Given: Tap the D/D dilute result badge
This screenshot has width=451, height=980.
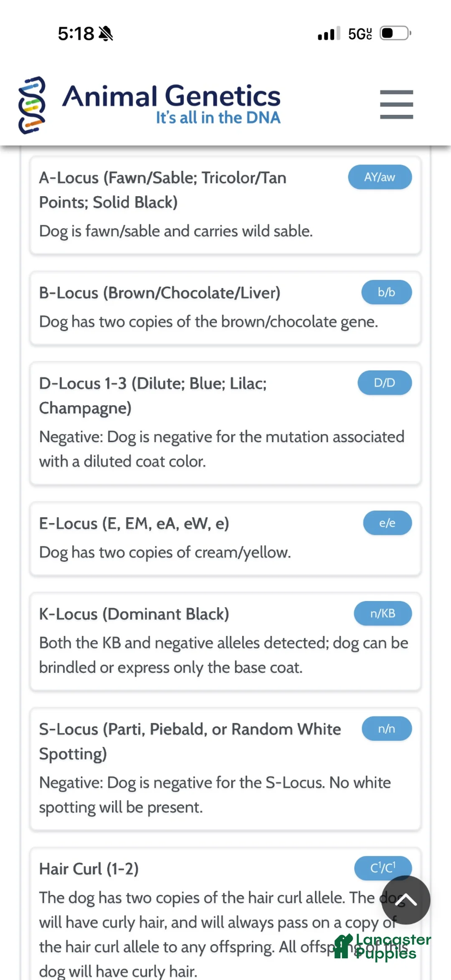Looking at the screenshot, I should tap(385, 383).
